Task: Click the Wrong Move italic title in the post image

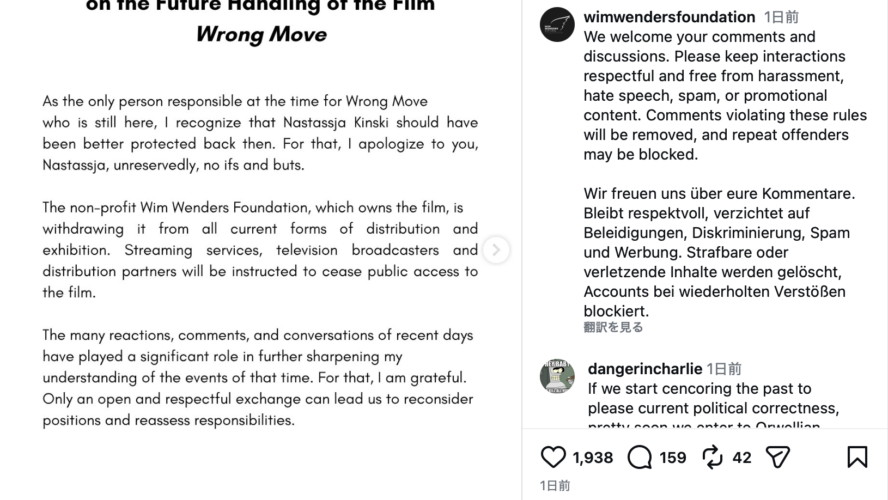Action: (261, 35)
